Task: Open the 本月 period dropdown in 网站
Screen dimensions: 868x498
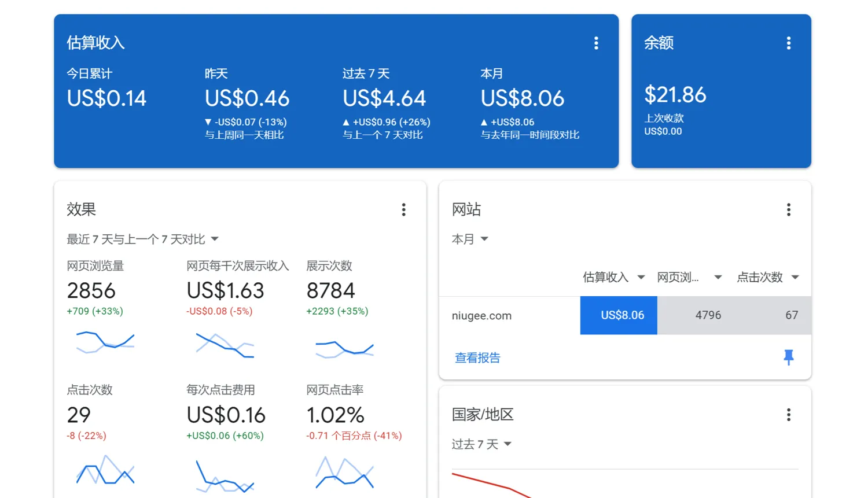Action: click(470, 239)
